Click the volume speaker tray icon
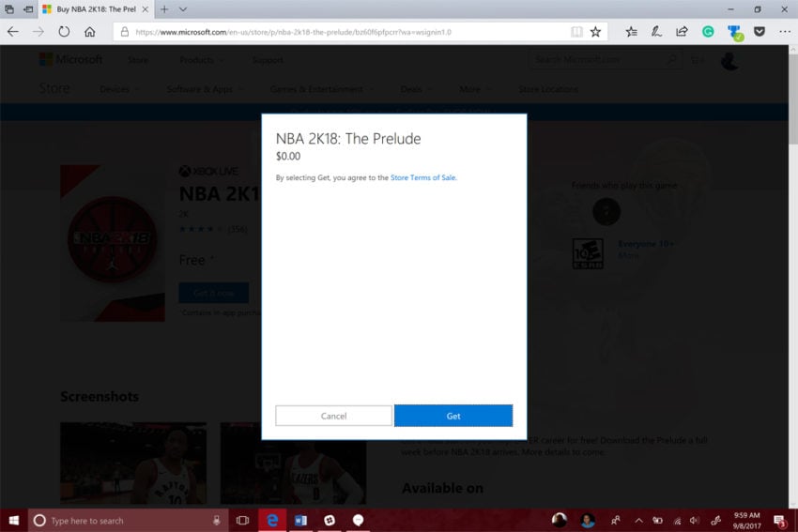The height and width of the screenshot is (532, 798). (x=695, y=521)
